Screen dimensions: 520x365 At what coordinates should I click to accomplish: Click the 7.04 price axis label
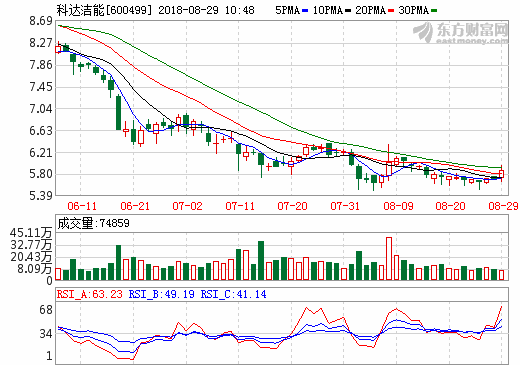pos(41,109)
